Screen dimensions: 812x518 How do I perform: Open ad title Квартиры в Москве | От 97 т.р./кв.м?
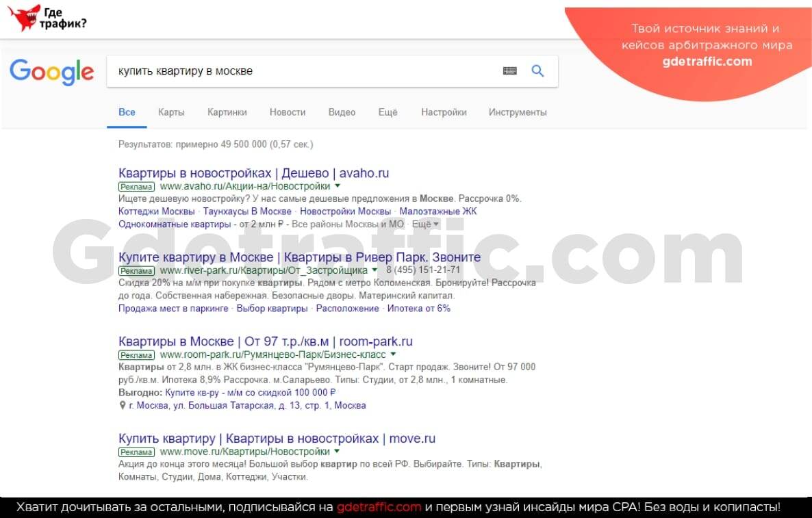265,341
